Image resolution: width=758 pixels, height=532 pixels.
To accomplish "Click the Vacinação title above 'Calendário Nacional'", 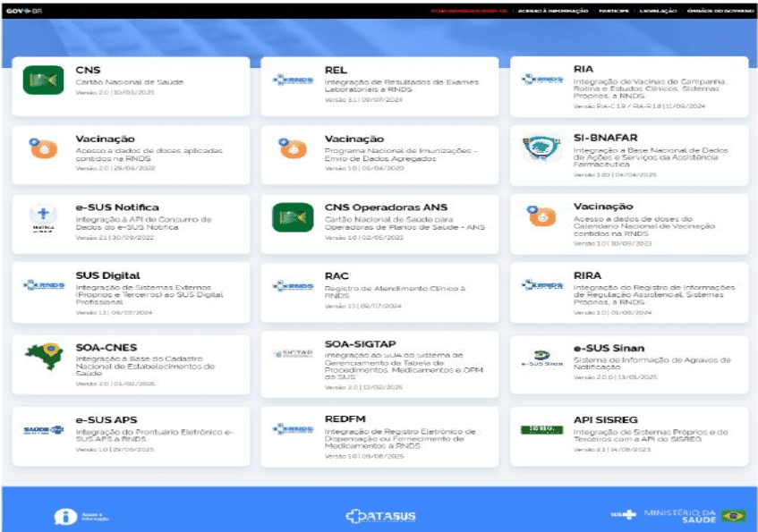I will [603, 207].
